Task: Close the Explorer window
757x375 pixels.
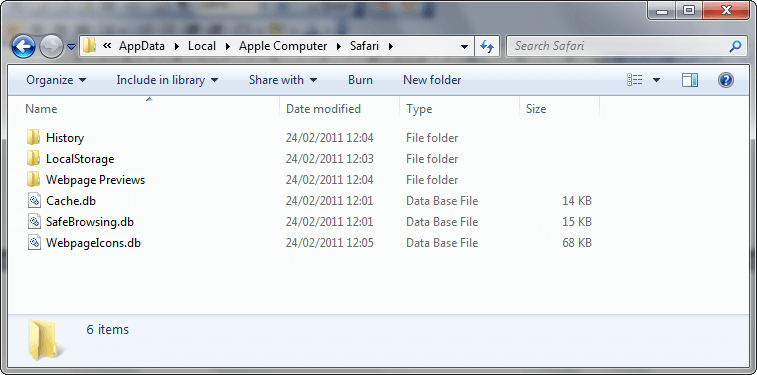Action: coord(727,11)
